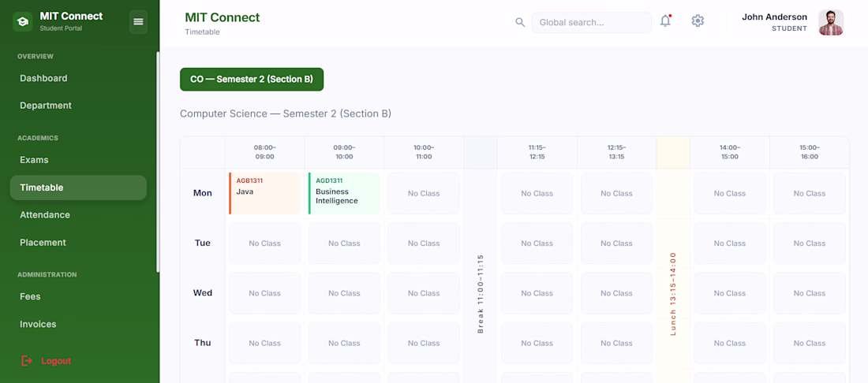Click the MIT Connect header title
The height and width of the screenshot is (383, 868).
[222, 17]
